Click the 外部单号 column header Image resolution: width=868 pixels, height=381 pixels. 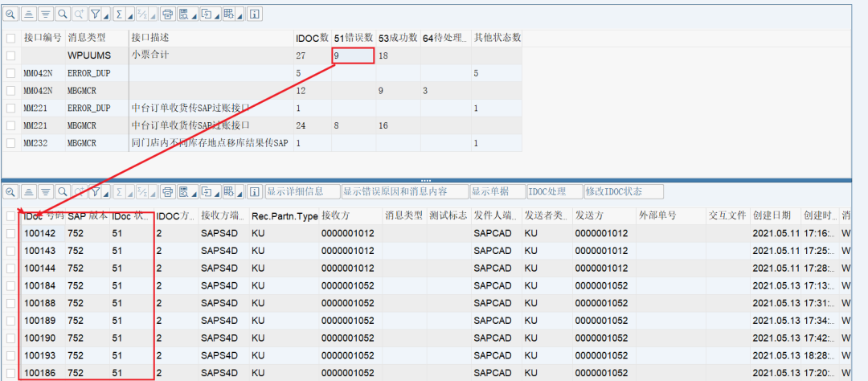(x=671, y=216)
